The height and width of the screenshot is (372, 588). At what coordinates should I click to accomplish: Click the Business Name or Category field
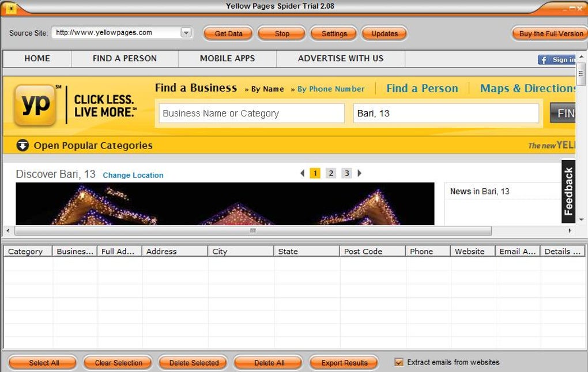pyautogui.click(x=251, y=113)
